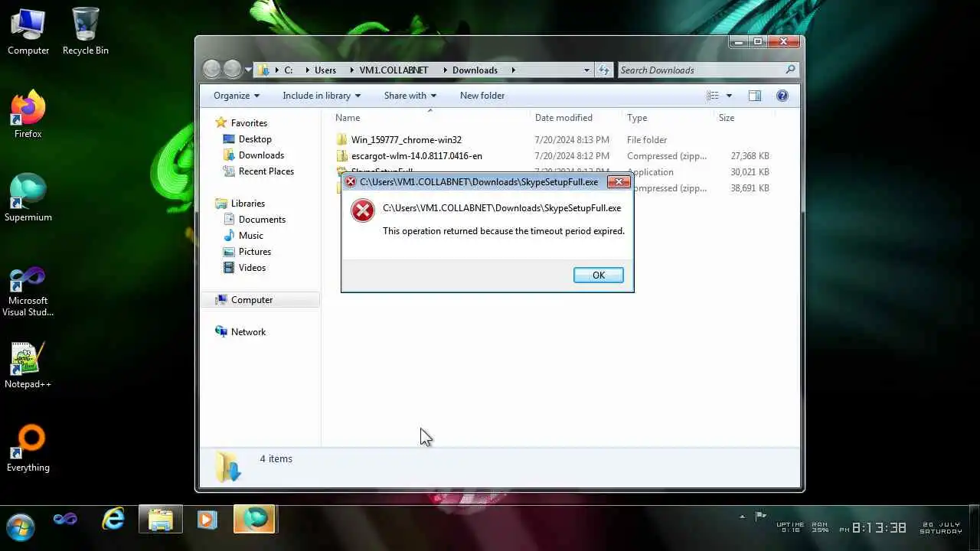This screenshot has width=980, height=551.
Task: Select escargot-wlm-14.0.8117.0416-en zip file
Action: pyautogui.click(x=416, y=156)
